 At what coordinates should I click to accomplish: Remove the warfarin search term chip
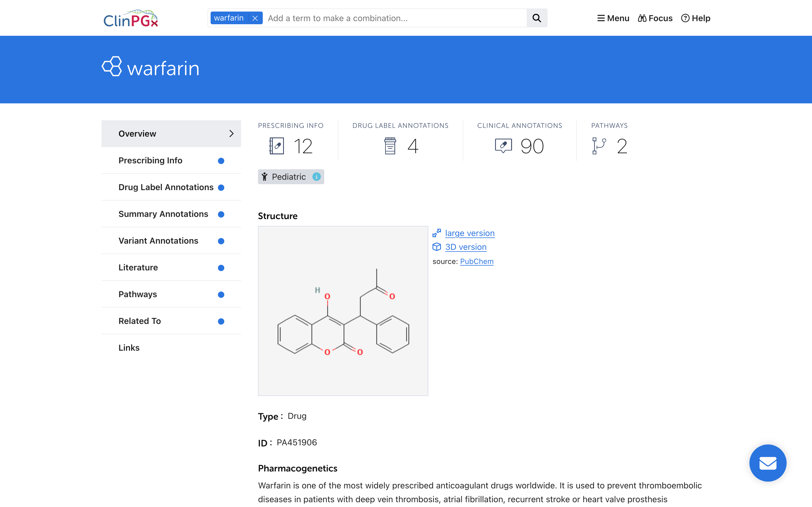coord(255,18)
